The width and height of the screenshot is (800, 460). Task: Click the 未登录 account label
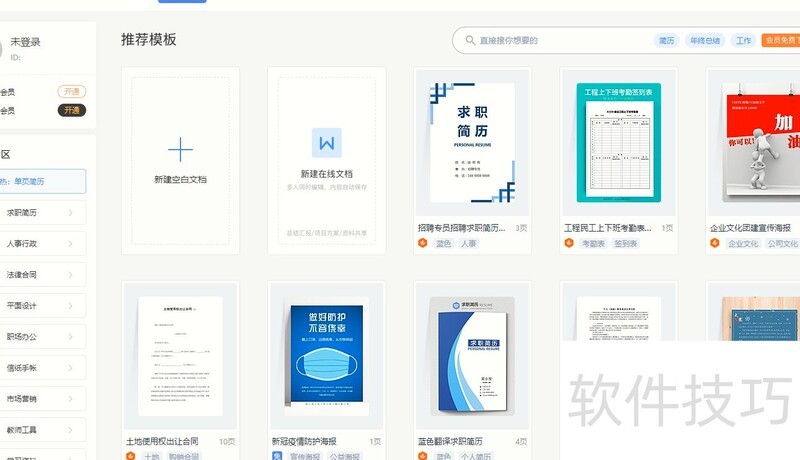coord(26,42)
